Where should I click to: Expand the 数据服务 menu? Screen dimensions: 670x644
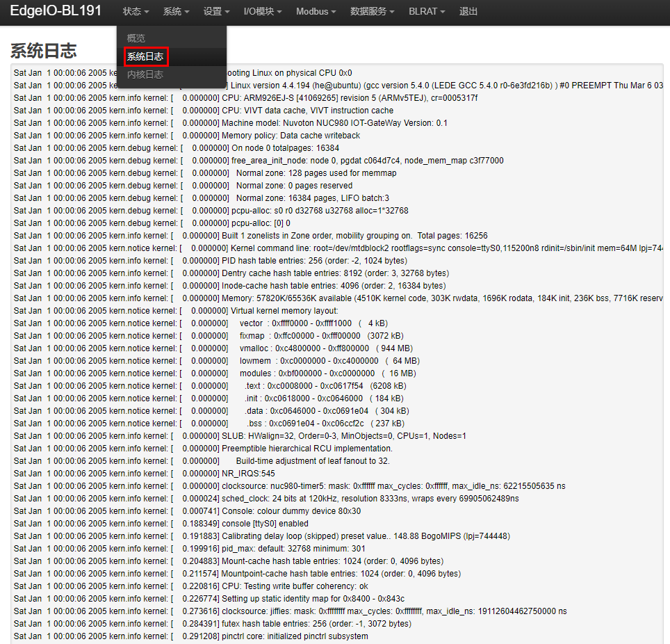[x=372, y=12]
